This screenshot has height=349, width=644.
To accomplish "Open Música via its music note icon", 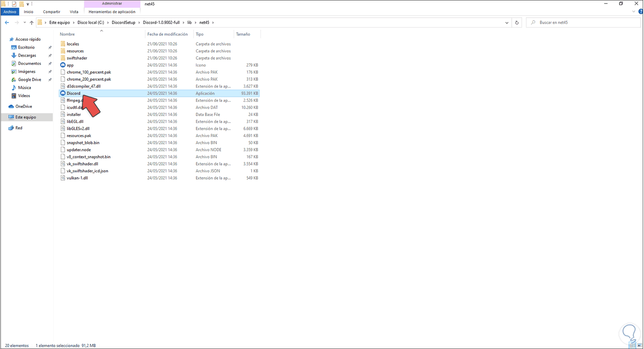I will click(x=14, y=88).
